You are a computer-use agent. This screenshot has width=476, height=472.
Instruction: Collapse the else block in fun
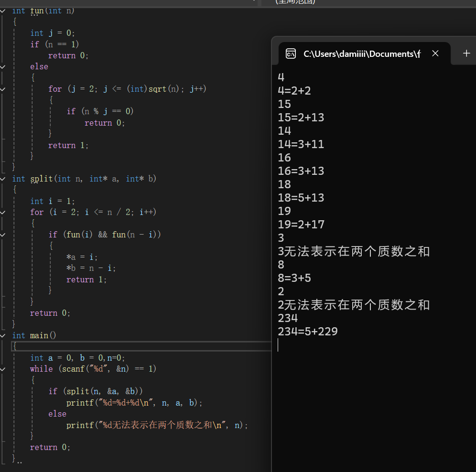[x=3, y=67]
